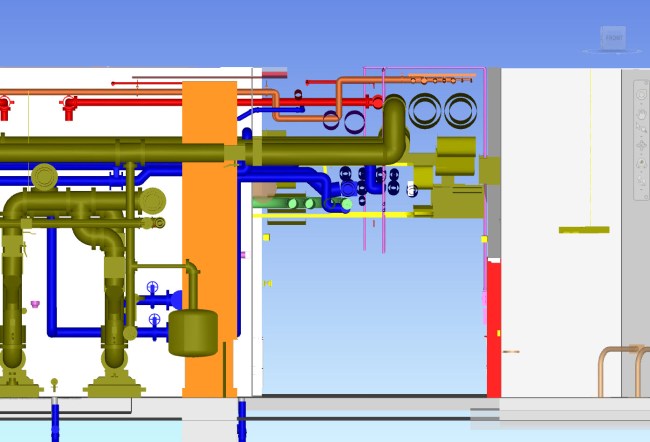The image size is (650, 442).
Task: Pick the olive cylindrical tank
Action: [193, 332]
